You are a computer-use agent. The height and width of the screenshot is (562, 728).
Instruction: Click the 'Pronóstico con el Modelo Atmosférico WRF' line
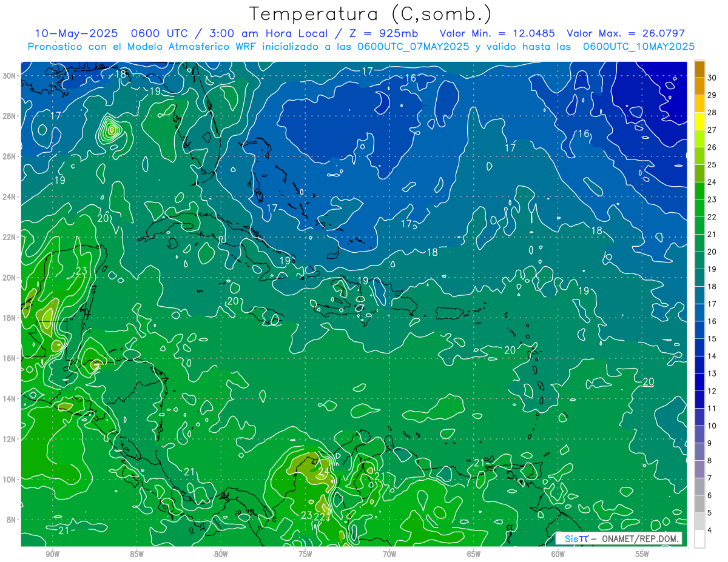point(361,47)
